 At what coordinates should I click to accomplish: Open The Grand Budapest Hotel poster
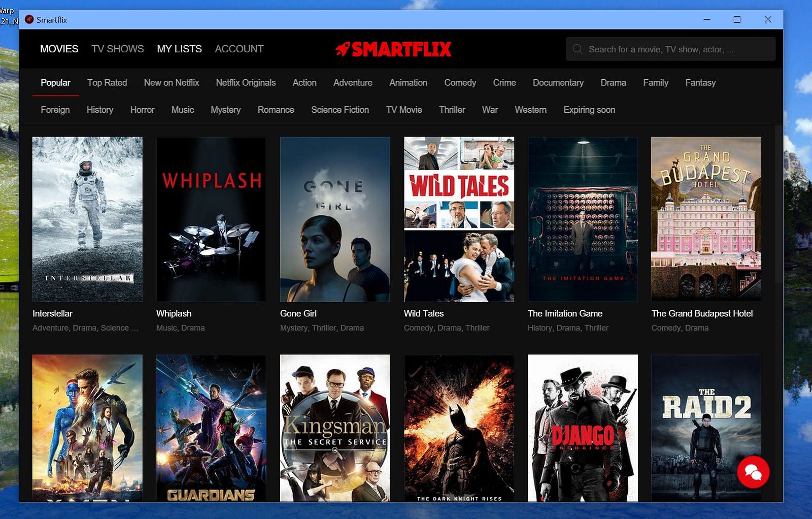[x=706, y=219]
